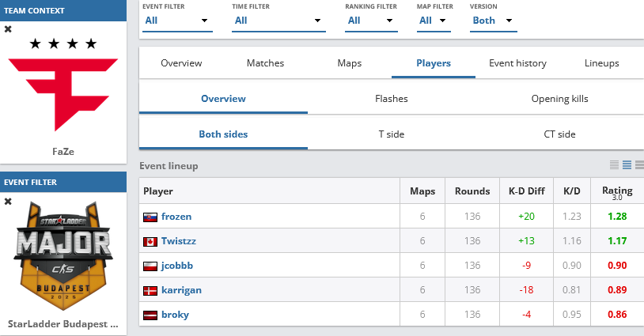Choose the spacious table density icon
This screenshot has width=644, height=336.
click(639, 165)
